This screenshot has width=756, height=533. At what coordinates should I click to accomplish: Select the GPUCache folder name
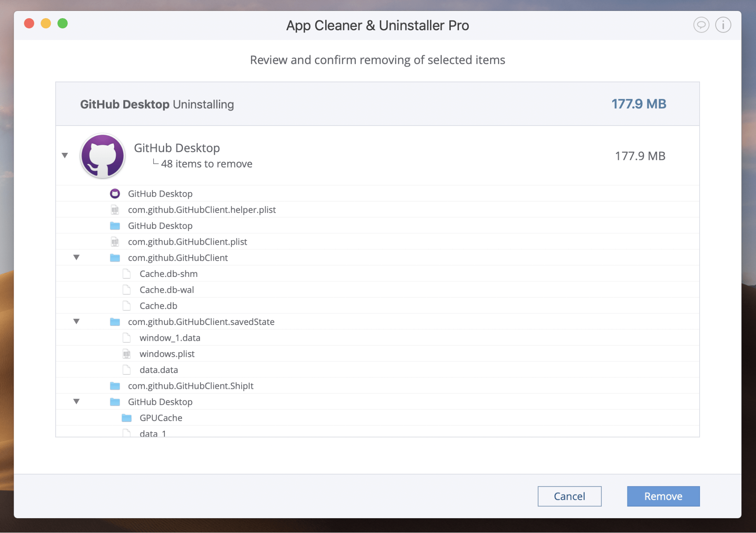pos(161,418)
